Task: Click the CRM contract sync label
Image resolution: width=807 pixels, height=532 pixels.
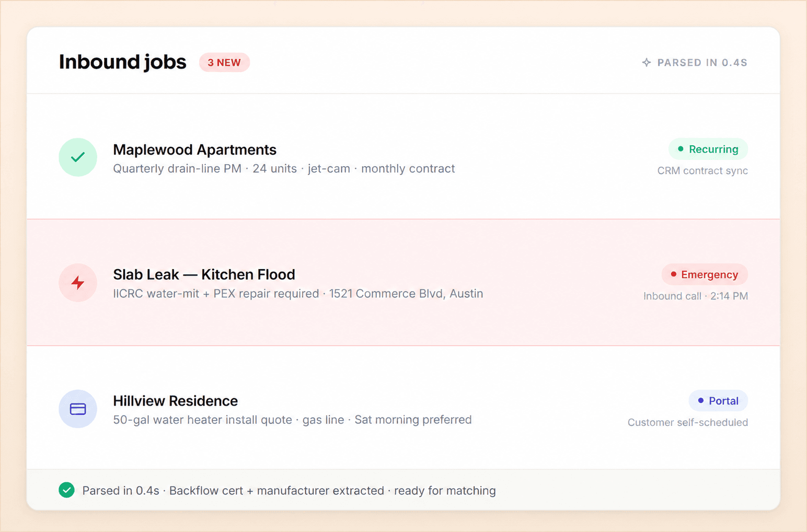Action: click(x=702, y=171)
